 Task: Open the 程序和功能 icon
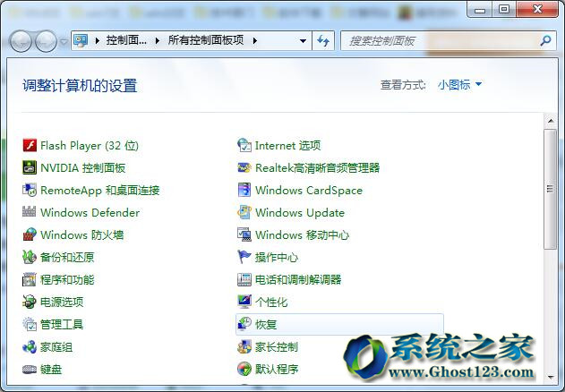[30, 279]
